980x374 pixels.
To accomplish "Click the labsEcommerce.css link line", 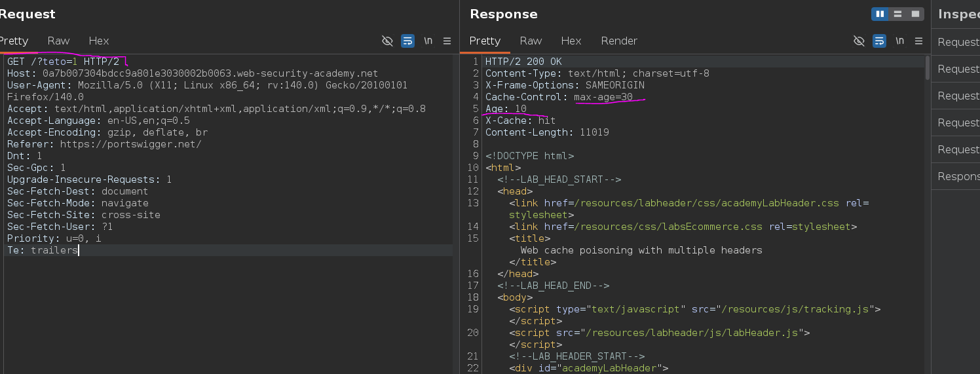I will 683,227.
